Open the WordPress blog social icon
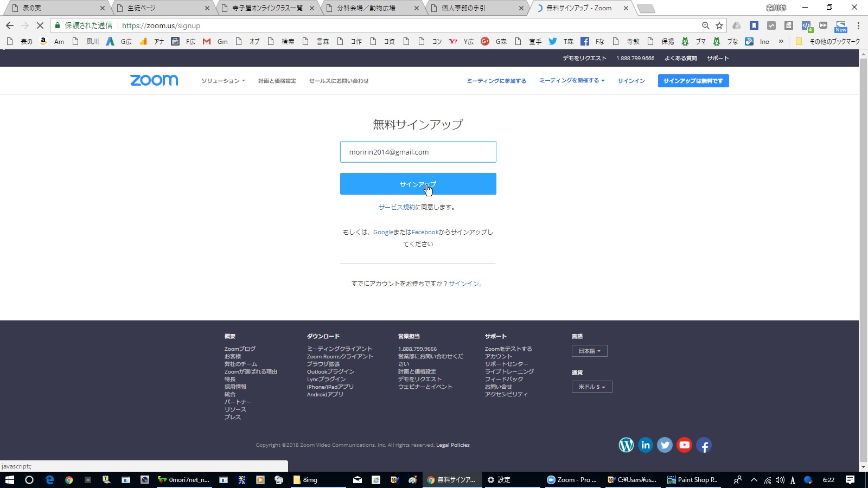 [626, 445]
